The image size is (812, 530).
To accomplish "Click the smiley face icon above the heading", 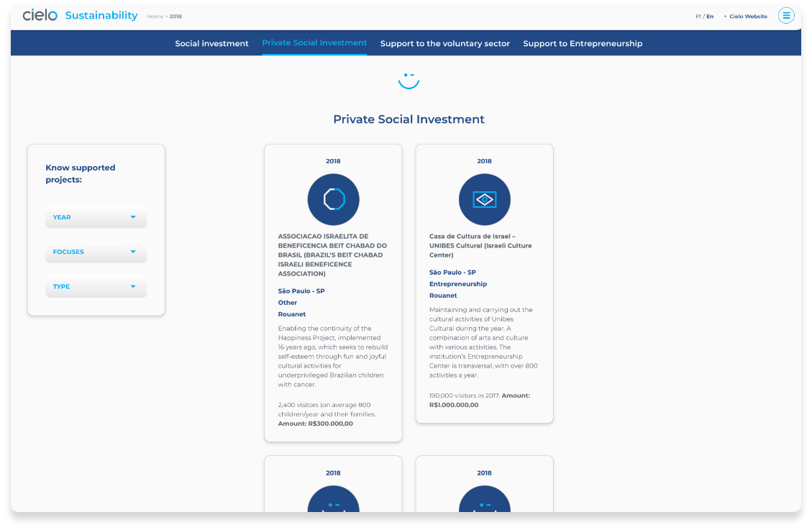I will (x=409, y=81).
